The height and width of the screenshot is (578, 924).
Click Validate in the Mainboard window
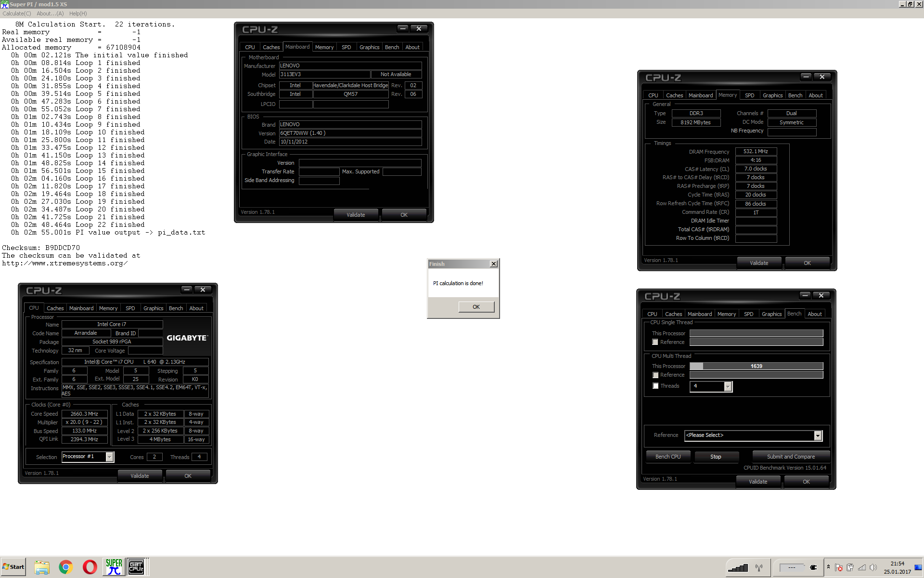pyautogui.click(x=356, y=215)
